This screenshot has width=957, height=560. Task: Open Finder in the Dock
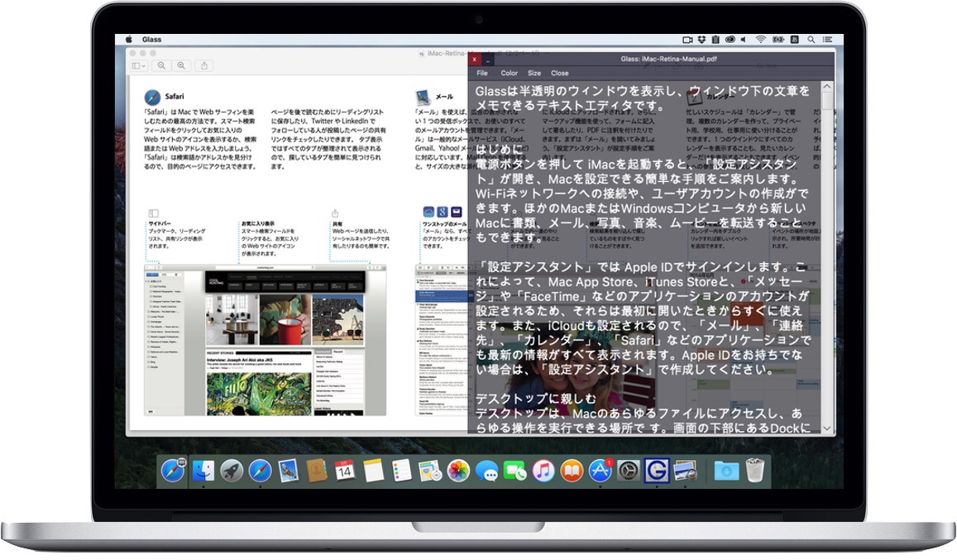[203, 471]
